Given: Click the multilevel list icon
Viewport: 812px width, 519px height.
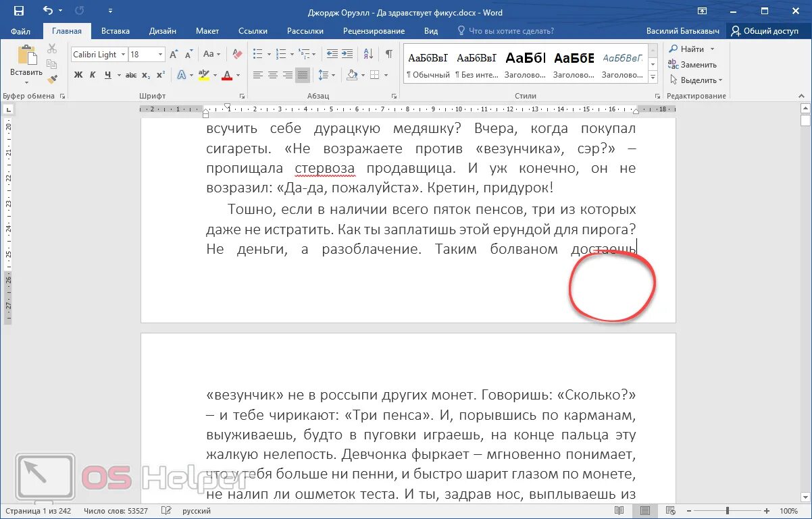Looking at the screenshot, I should 303,55.
